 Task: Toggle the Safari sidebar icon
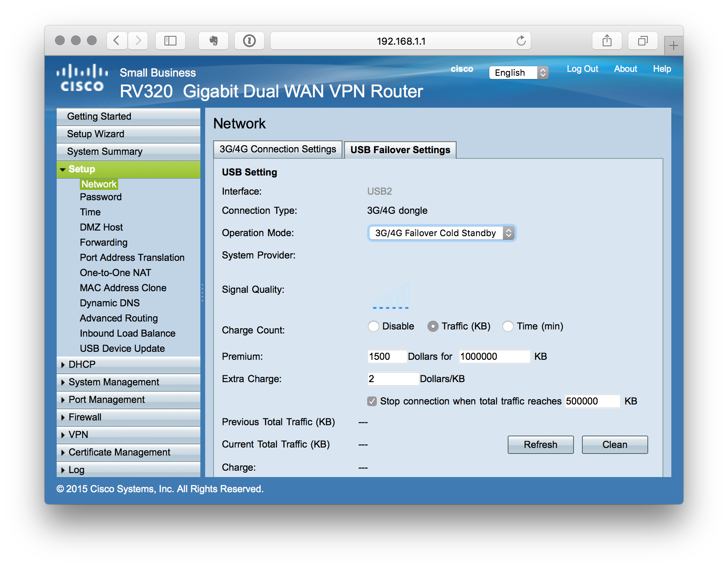pyautogui.click(x=170, y=41)
